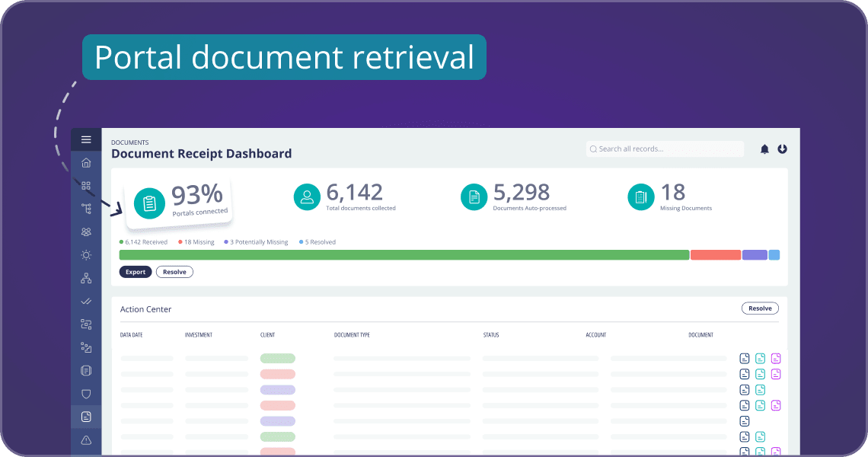Screen dimensions: 868x457
Task: Open the home icon in sidebar
Action: tap(86, 162)
